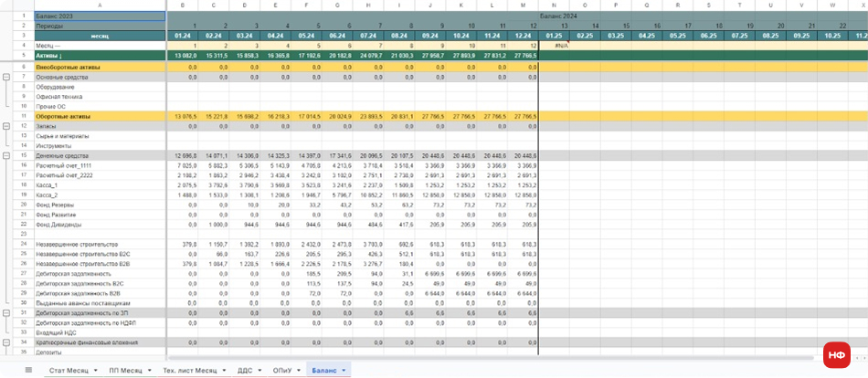Open dropdown arrow on Баланс tab
The width and height of the screenshot is (868, 378).
(x=344, y=370)
